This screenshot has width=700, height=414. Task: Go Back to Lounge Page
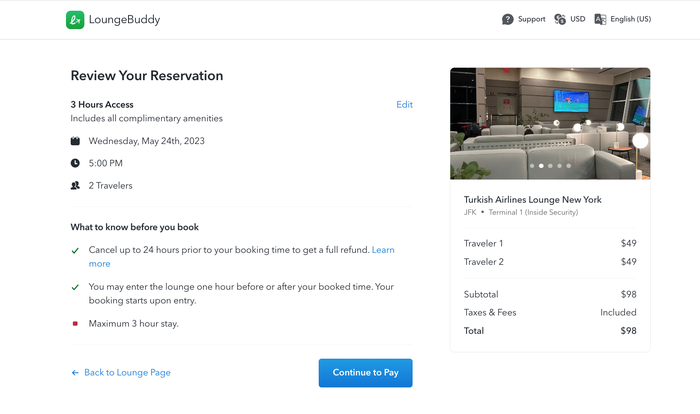[127, 372]
